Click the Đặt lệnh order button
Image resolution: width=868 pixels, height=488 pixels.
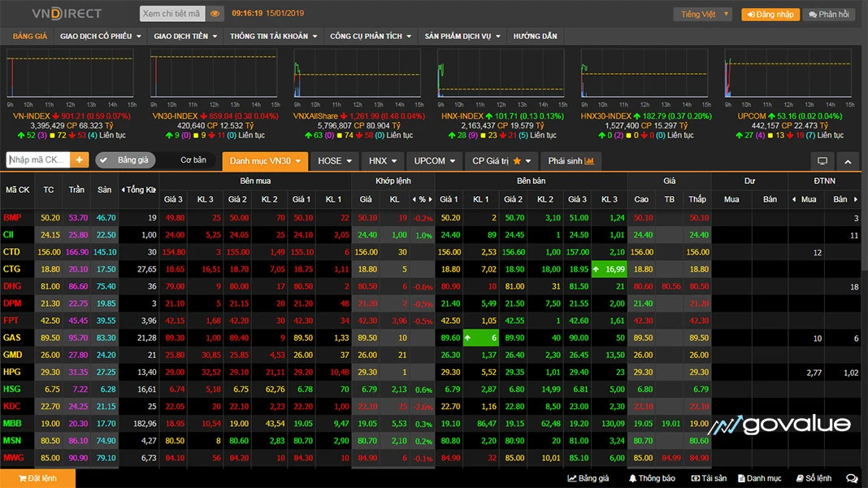pyautogui.click(x=37, y=478)
